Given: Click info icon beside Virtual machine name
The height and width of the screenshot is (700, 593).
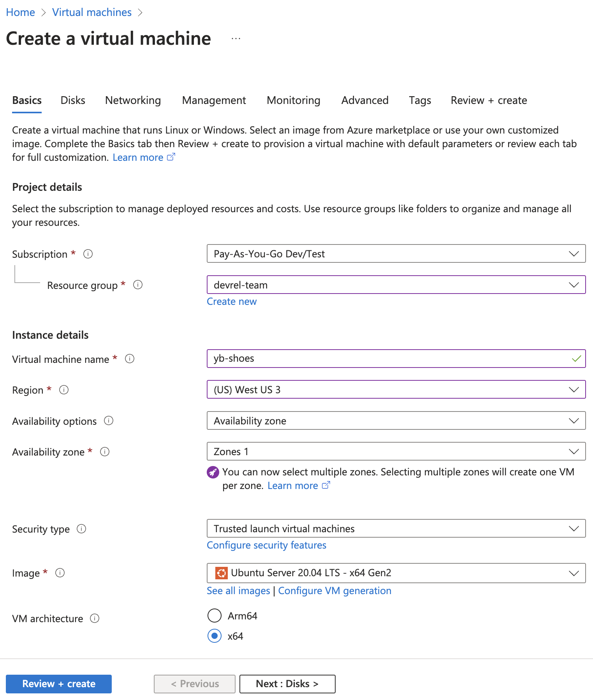Looking at the screenshot, I should click(130, 359).
